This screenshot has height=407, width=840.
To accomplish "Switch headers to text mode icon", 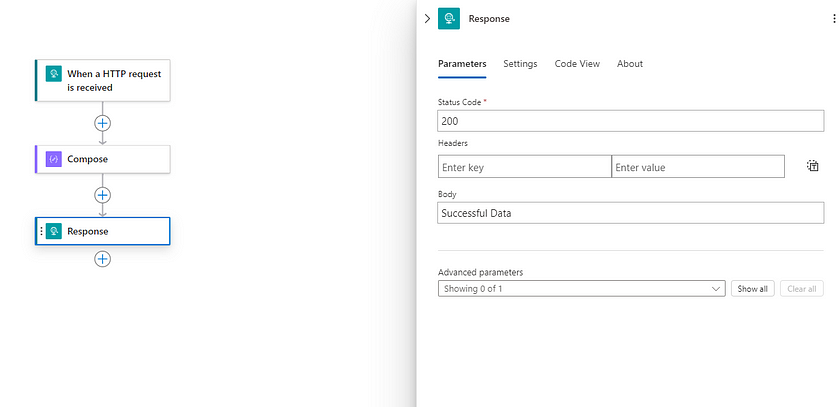I will pos(813,166).
